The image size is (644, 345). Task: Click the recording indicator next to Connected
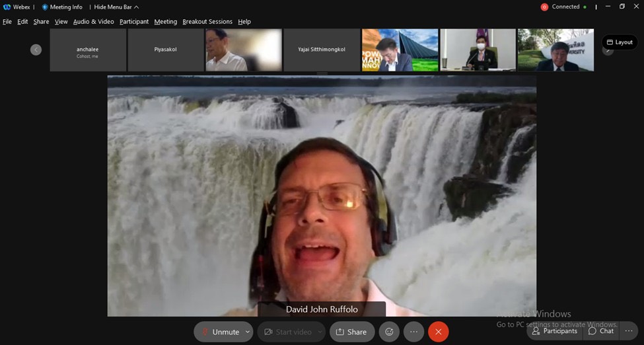click(x=544, y=7)
